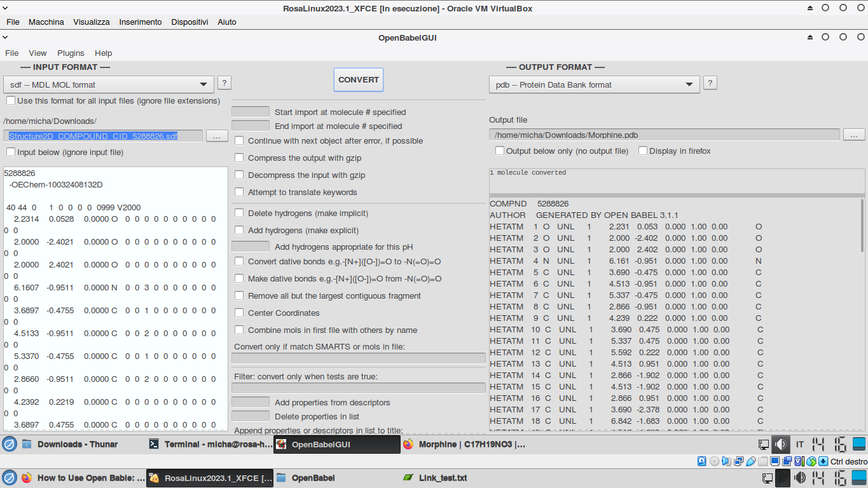Image resolution: width=868 pixels, height=488 pixels.
Task: Open input format help question-mark button
Action: (x=224, y=83)
